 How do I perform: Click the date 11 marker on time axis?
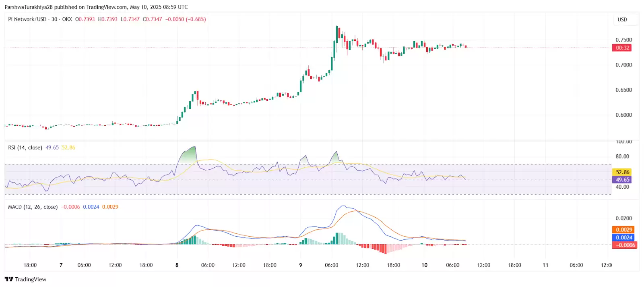(545, 265)
